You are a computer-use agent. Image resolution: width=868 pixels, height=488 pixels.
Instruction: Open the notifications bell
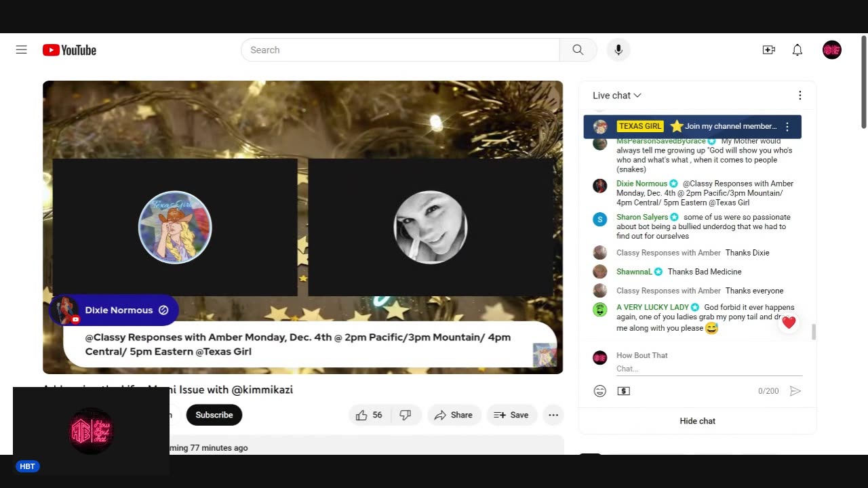click(797, 49)
